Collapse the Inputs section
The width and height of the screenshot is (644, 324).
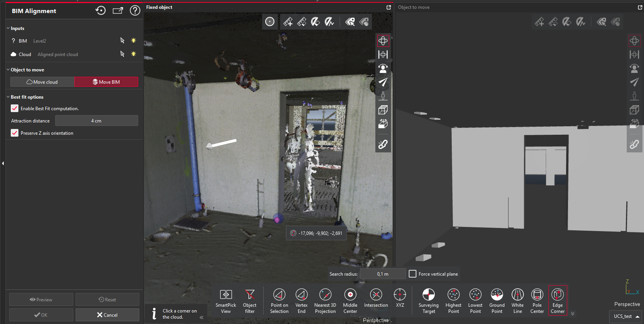[8, 28]
